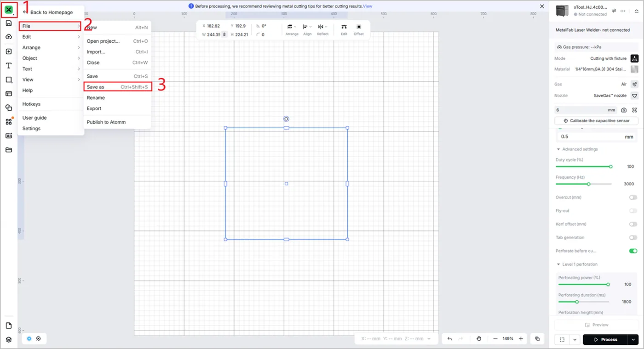Click the undo arrow button

[x=449, y=339]
